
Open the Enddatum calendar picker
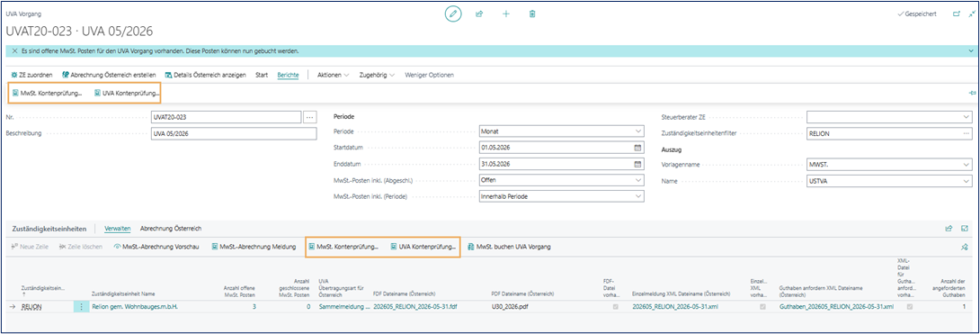[x=637, y=164]
